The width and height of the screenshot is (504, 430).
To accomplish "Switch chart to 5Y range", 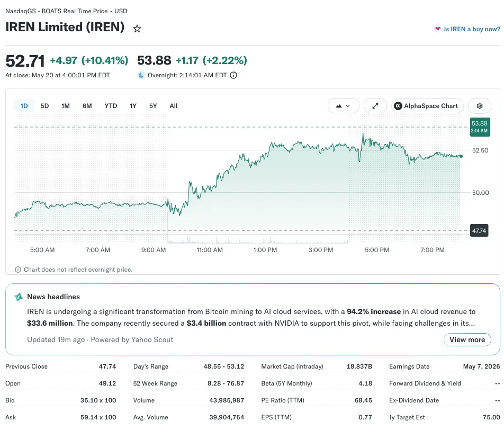I will click(153, 106).
